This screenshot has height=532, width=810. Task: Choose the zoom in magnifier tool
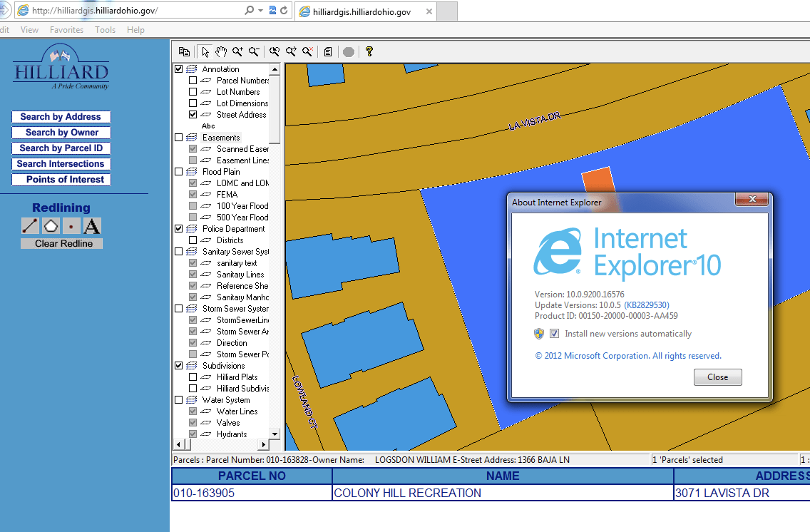pos(237,51)
